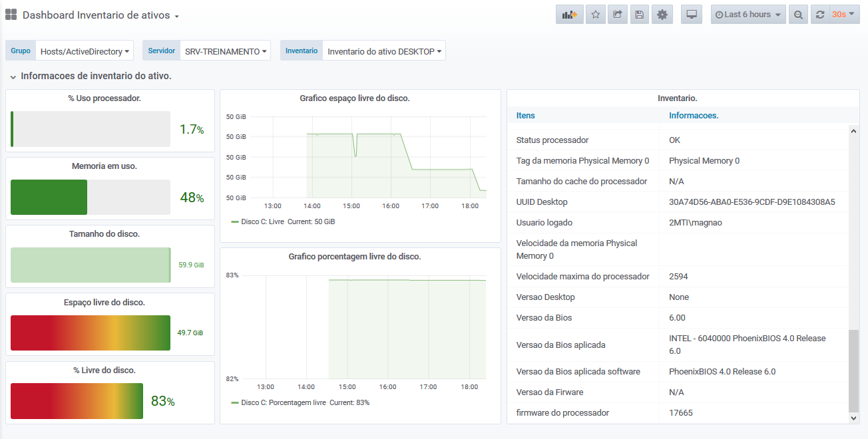Open the Inventario variable dropdown
868x439 pixels.
(x=384, y=51)
